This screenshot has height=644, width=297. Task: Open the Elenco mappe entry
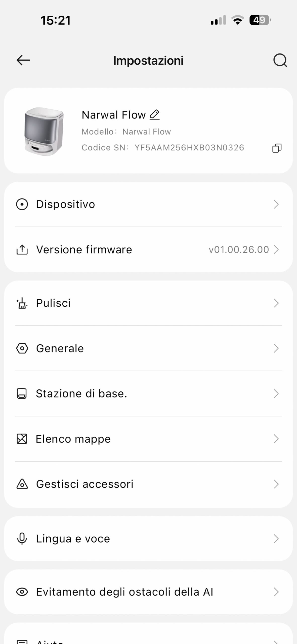[x=73, y=439]
